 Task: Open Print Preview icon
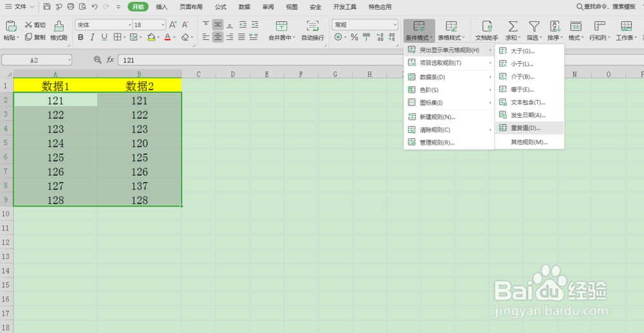(x=82, y=7)
